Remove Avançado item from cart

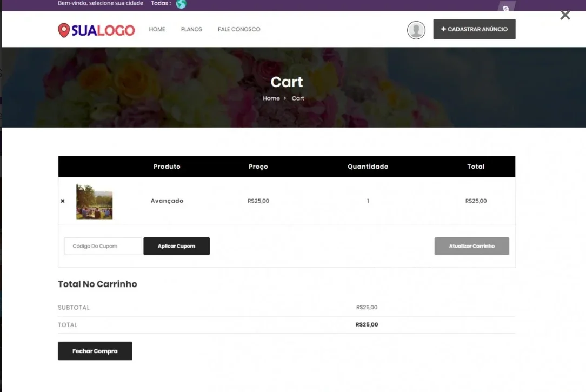tap(62, 201)
